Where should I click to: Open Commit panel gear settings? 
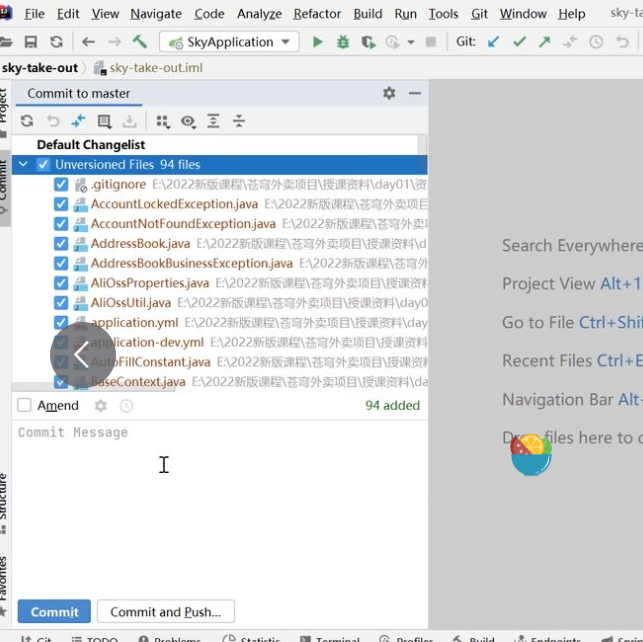coord(389,93)
